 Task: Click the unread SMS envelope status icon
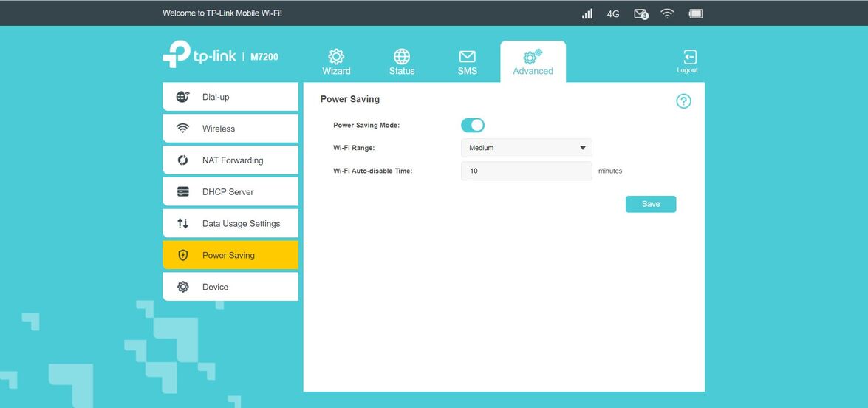click(640, 13)
